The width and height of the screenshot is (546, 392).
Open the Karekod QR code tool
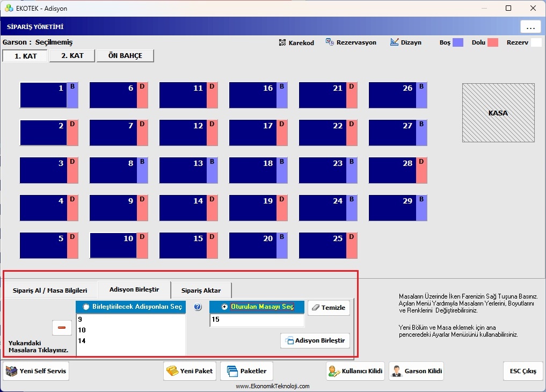pos(296,42)
